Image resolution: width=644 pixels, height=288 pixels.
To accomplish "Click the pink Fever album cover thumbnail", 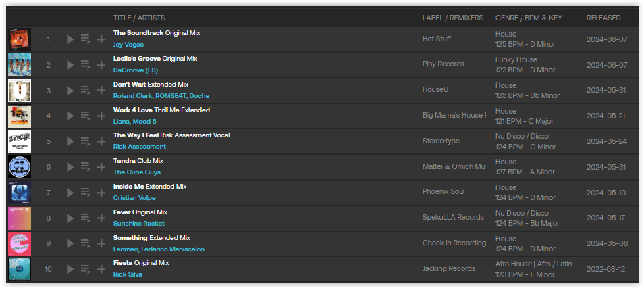I will [x=20, y=218].
